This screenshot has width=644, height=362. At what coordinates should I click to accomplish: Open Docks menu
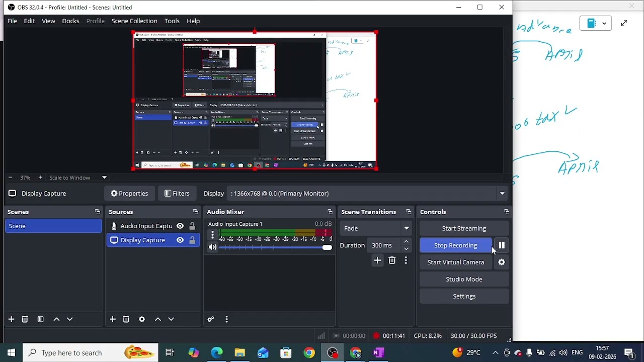click(x=70, y=21)
